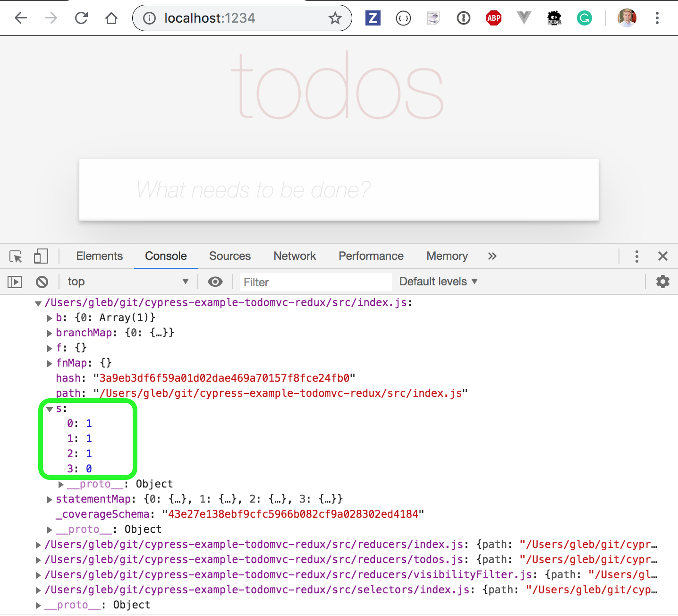Reload the localhost page
Viewport: 678px width, 616px height.
point(81,18)
